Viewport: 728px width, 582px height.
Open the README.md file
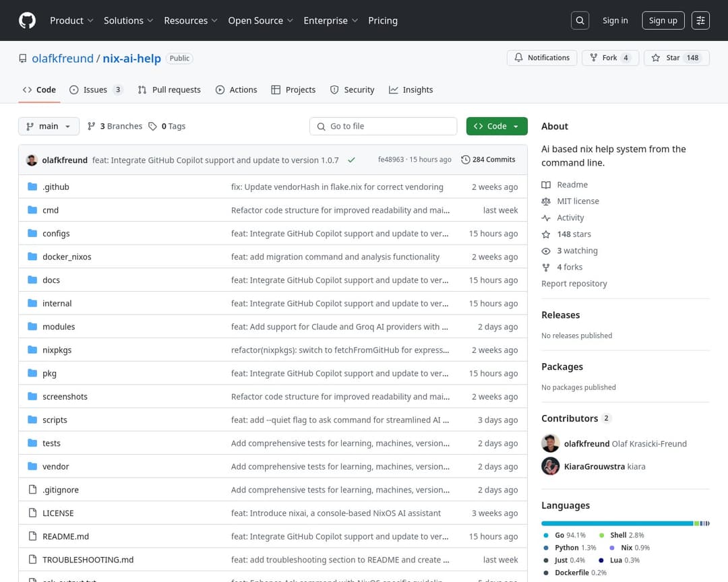(65, 536)
